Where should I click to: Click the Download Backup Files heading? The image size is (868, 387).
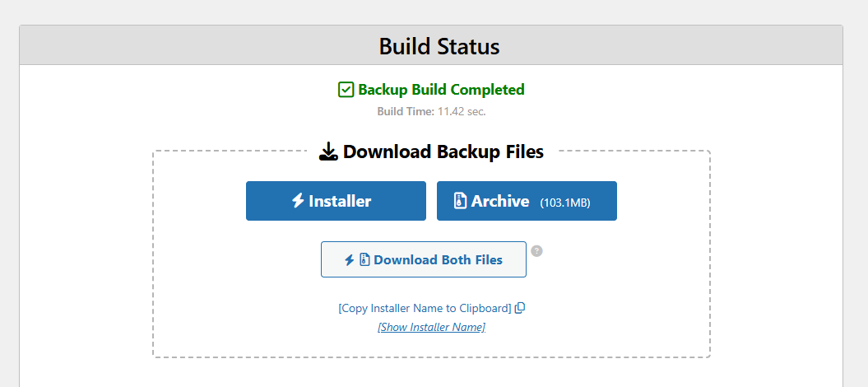[x=443, y=152]
